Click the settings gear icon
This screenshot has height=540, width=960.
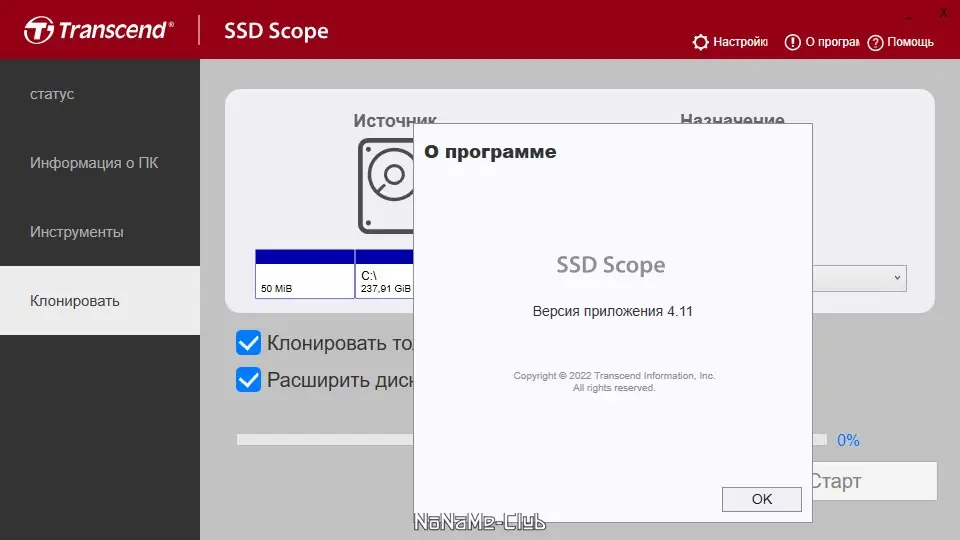point(700,42)
